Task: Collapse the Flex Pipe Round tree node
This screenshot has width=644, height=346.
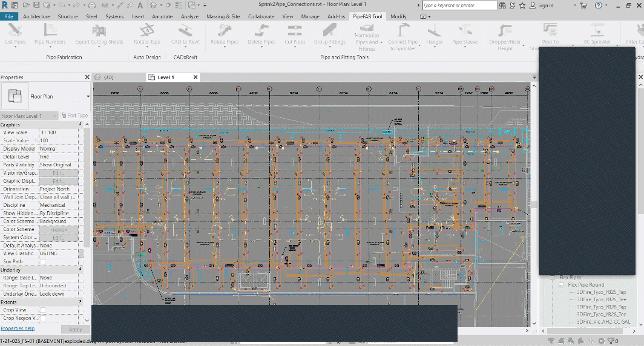Action: (561, 284)
